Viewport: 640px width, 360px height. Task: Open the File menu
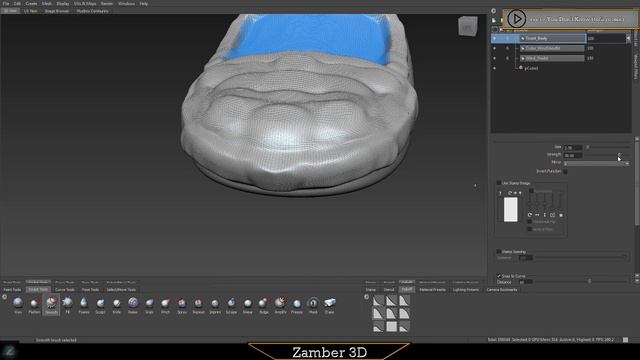[x=6, y=4]
